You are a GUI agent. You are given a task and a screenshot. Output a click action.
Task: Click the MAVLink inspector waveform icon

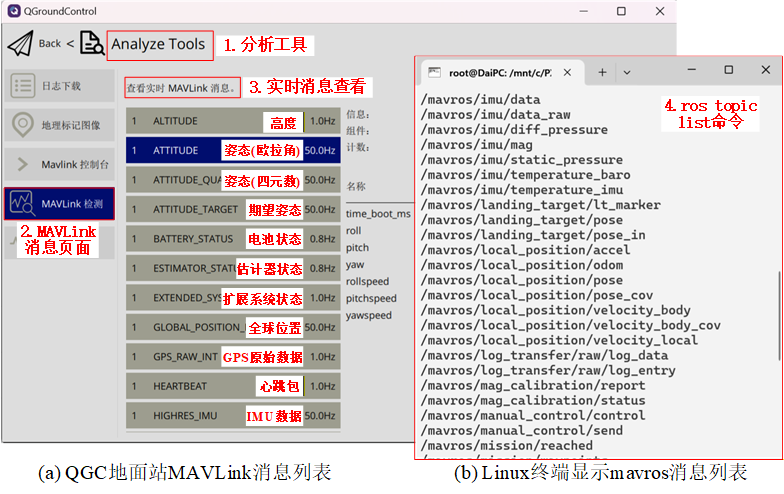[22, 204]
